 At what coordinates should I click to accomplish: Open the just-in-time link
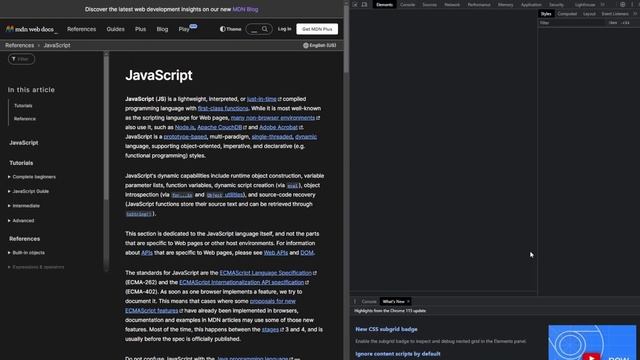[262, 99]
